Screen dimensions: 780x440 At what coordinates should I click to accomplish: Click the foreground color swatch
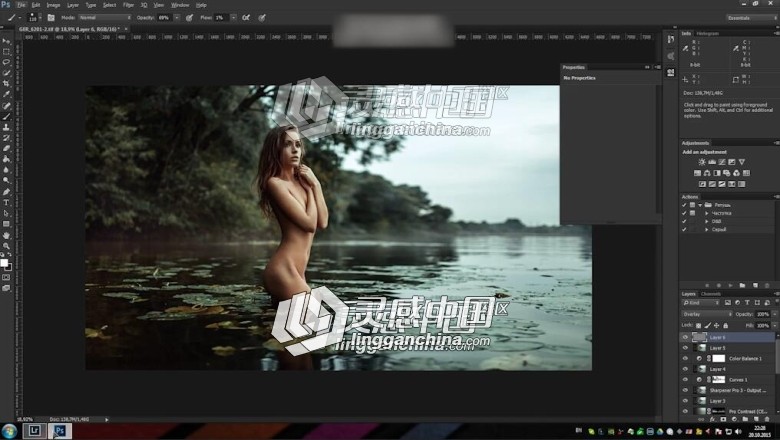point(4,263)
